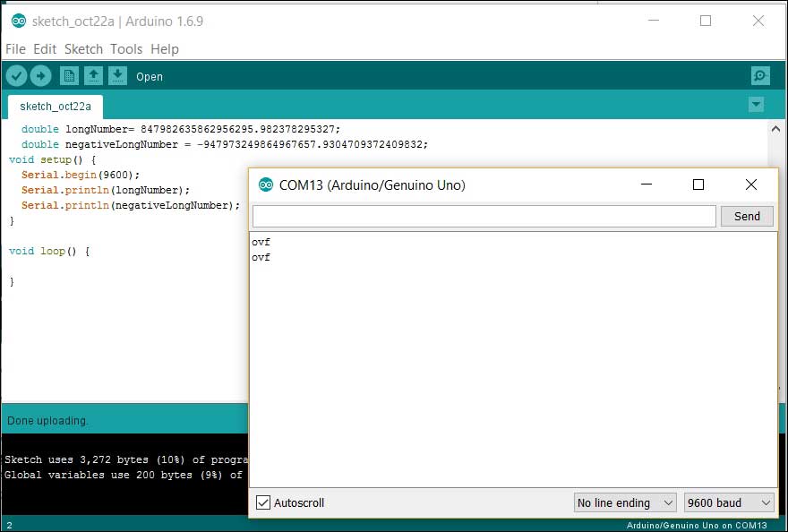Expand the No line ending dropdown
788x532 pixels.
click(x=625, y=502)
